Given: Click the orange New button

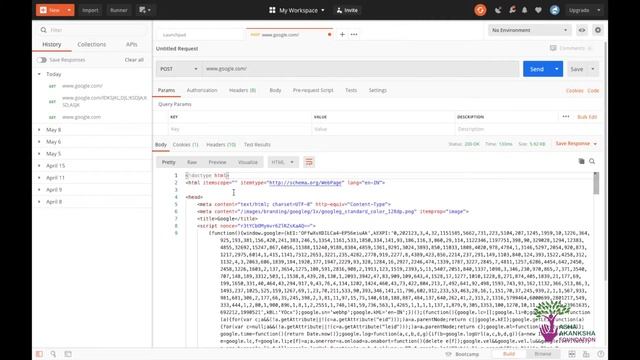Looking at the screenshot, I should 50,10.
